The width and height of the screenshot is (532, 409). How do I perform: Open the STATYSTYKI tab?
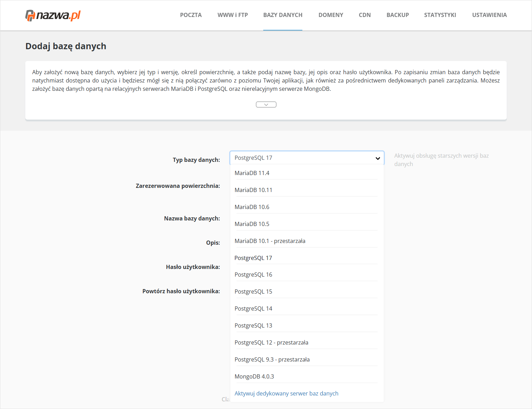click(x=440, y=15)
